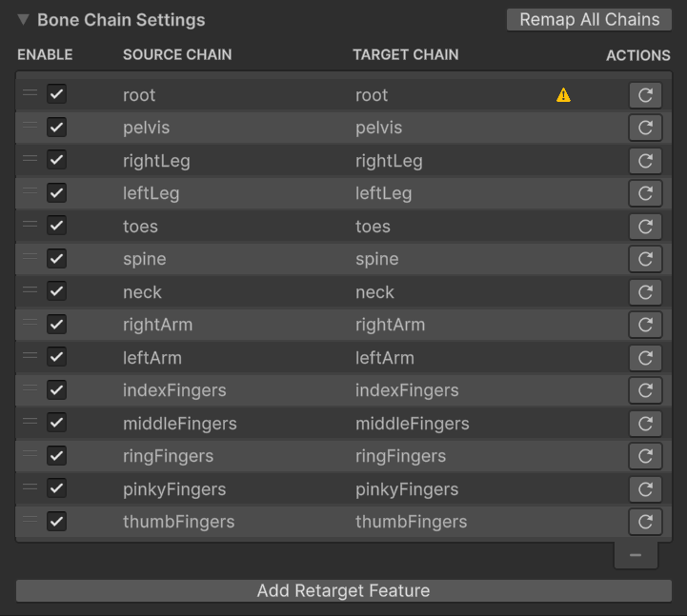The image size is (687, 616).
Task: Reset the rightLeg chain mapping
Action: pyautogui.click(x=645, y=161)
